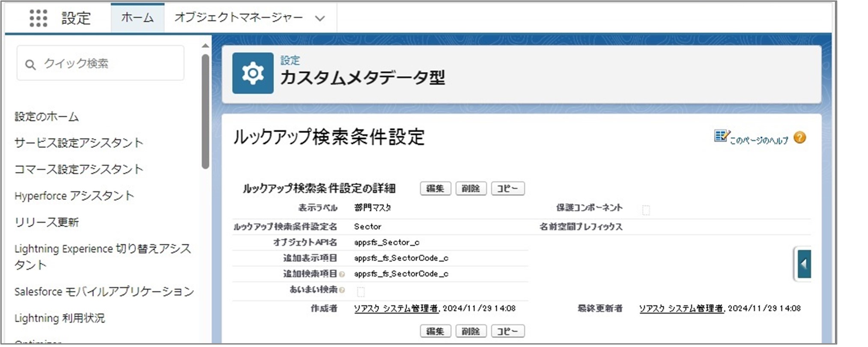Toggle the 保護コンポーネント checkbox
Screen dimensions: 868x347
click(x=646, y=210)
